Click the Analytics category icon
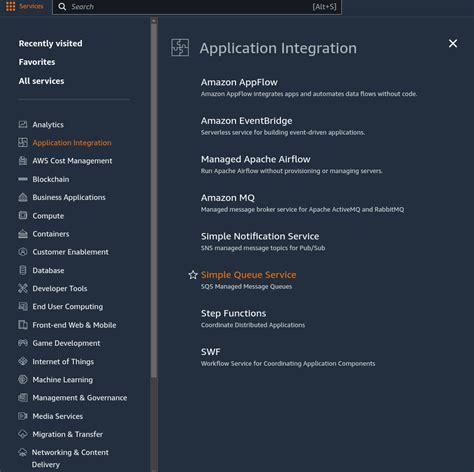 [23, 124]
